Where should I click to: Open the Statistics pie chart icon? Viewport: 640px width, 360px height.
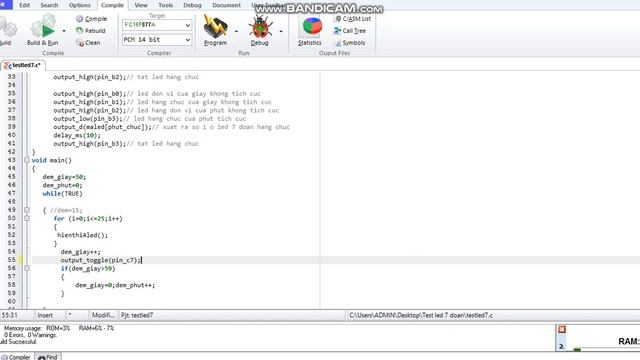(311, 27)
